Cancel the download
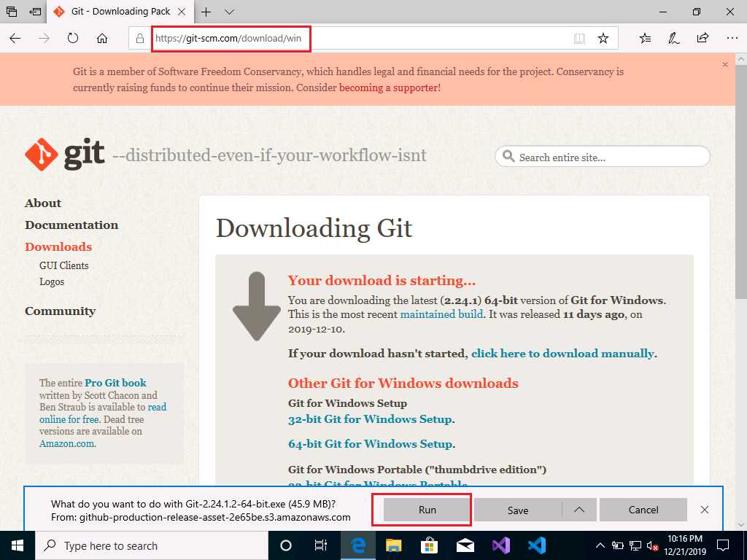The width and height of the screenshot is (747, 560). pos(643,510)
